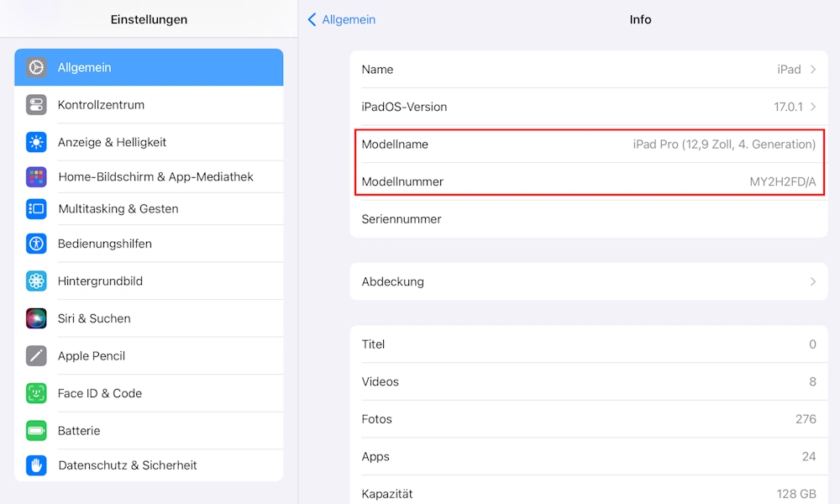
Task: Select the highlighted Allgemein entry
Action: 149,67
